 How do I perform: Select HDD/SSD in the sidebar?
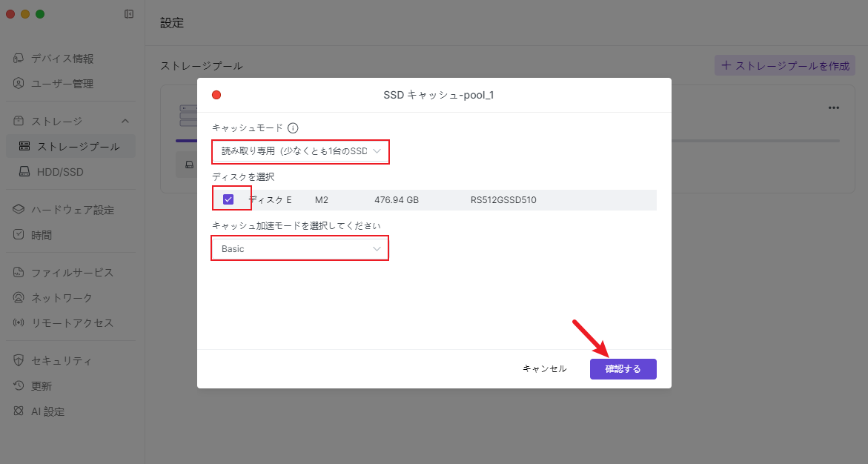tap(60, 172)
